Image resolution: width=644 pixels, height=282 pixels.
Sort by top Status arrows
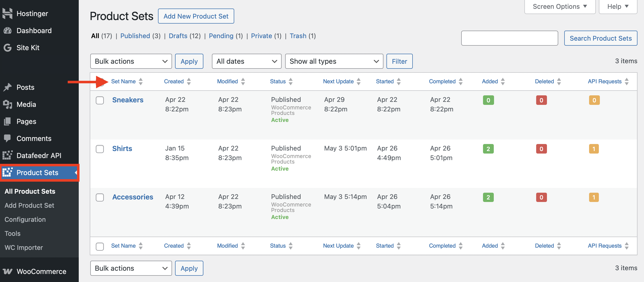[291, 82]
